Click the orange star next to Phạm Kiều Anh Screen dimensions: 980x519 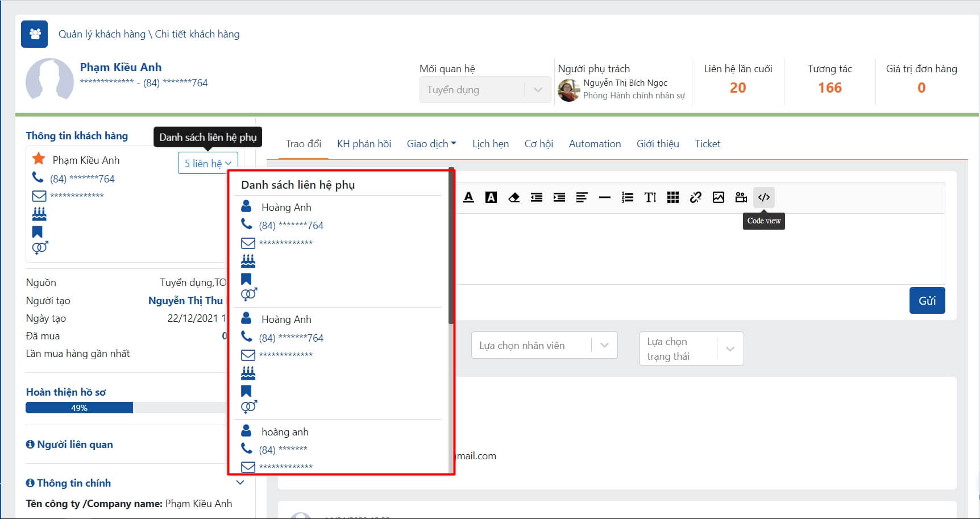(39, 159)
